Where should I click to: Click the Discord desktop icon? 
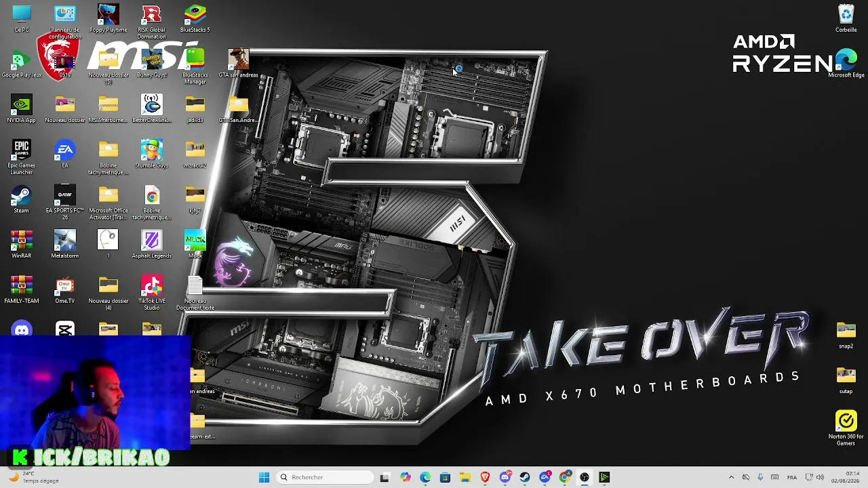(x=22, y=329)
